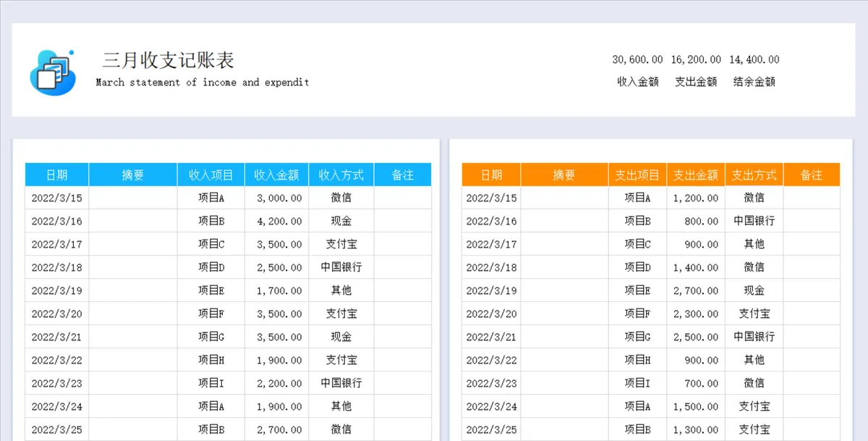Viewport: 868px width, 441px height.
Task: Click 项目D in the expense table
Action: (x=638, y=267)
